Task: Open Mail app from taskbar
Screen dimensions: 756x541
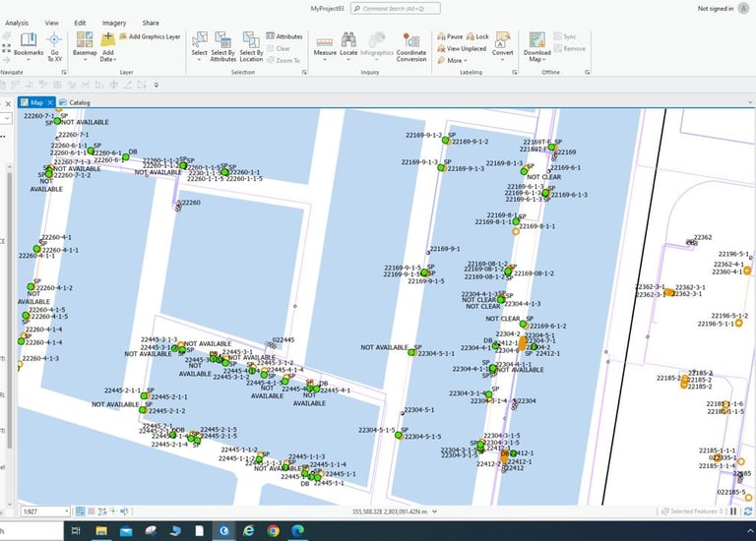Action: click(126, 531)
